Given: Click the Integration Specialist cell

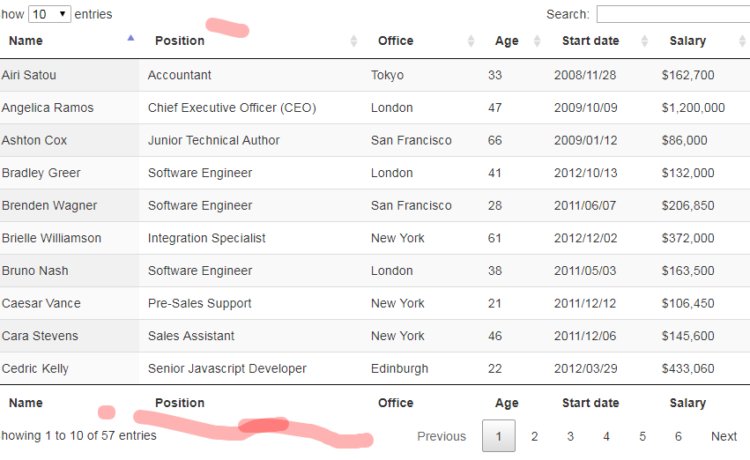Looking at the screenshot, I should 251,238.
